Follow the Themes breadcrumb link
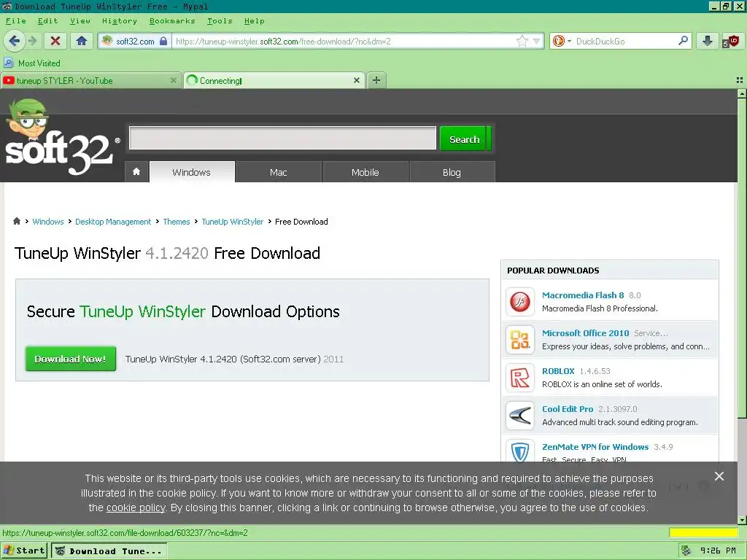Image resolution: width=747 pixels, height=560 pixels. [177, 222]
